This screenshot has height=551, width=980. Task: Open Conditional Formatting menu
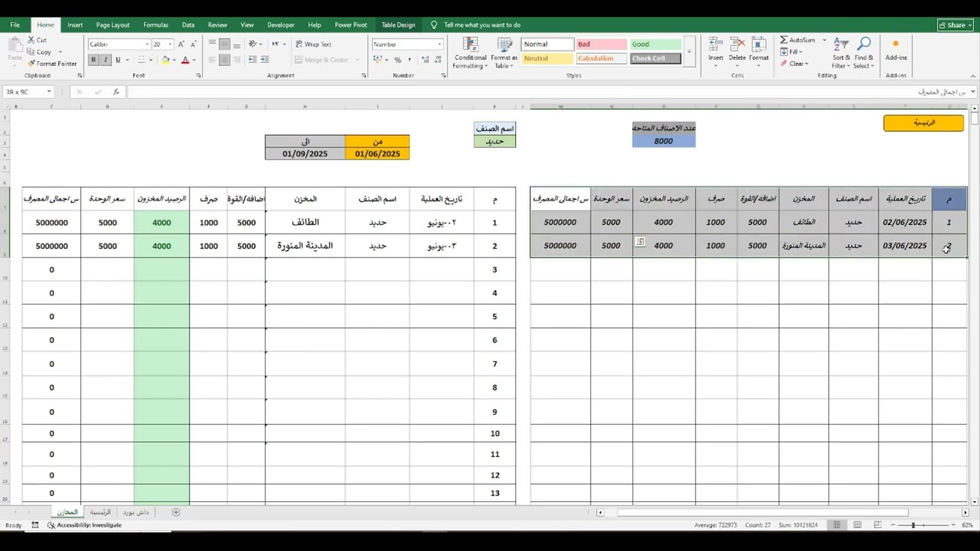(470, 53)
